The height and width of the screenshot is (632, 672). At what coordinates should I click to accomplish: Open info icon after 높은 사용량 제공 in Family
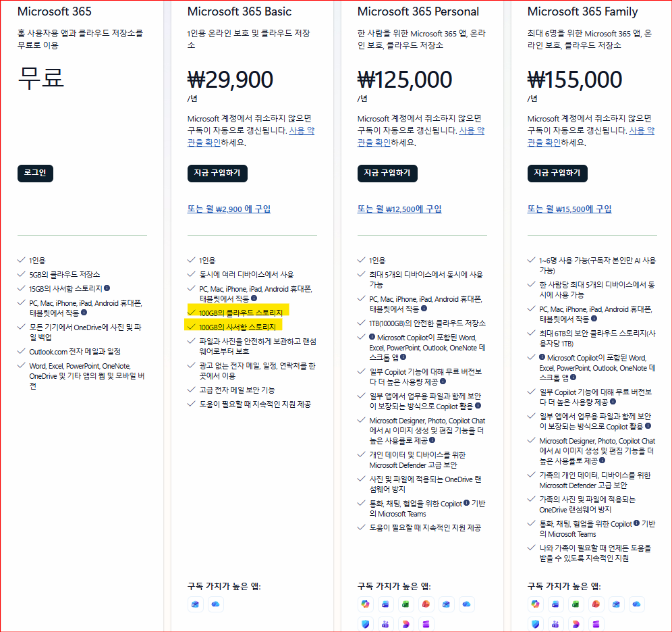click(613, 401)
